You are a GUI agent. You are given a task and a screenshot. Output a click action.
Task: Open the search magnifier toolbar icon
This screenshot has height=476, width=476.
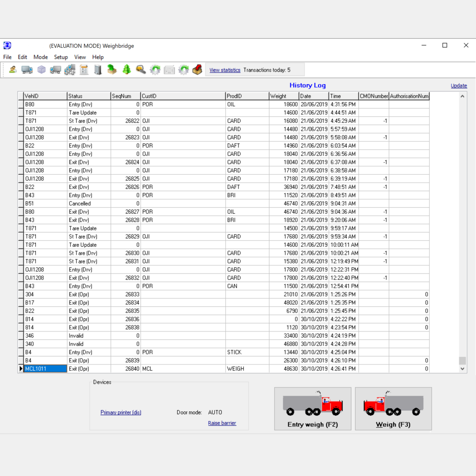click(x=140, y=69)
